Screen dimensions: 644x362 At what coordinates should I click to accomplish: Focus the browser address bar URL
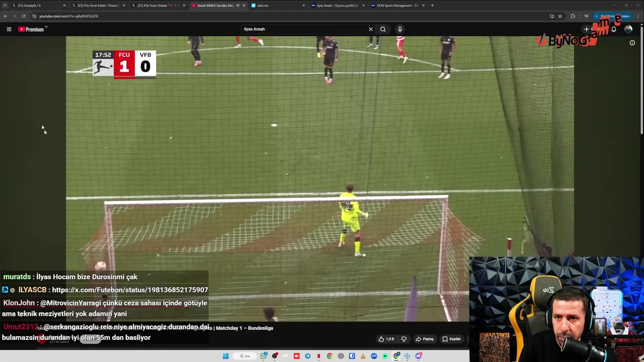click(68, 16)
